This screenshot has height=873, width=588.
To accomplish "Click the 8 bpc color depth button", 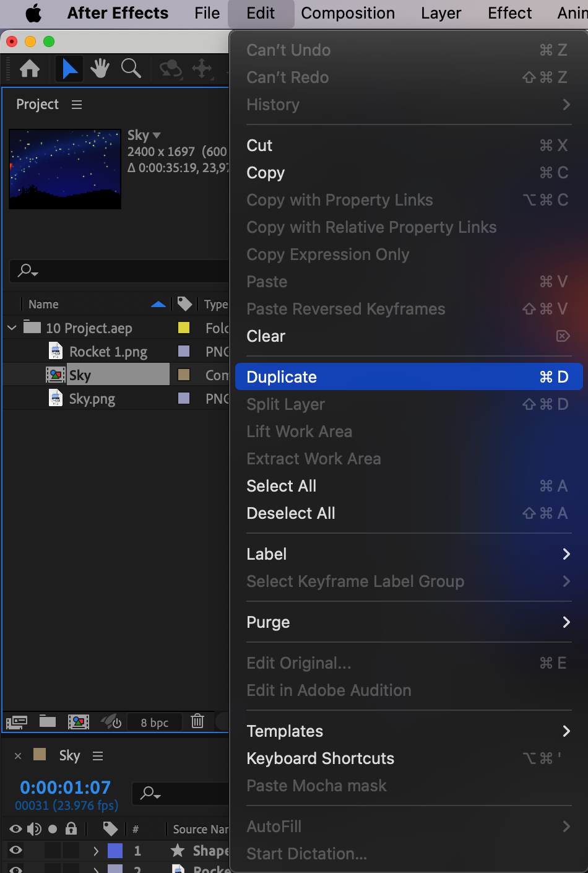I will [154, 723].
